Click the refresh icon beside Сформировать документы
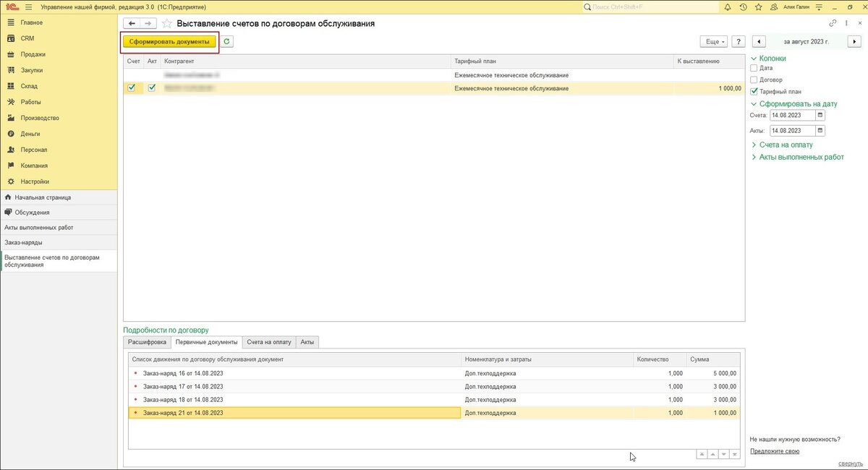 point(227,42)
